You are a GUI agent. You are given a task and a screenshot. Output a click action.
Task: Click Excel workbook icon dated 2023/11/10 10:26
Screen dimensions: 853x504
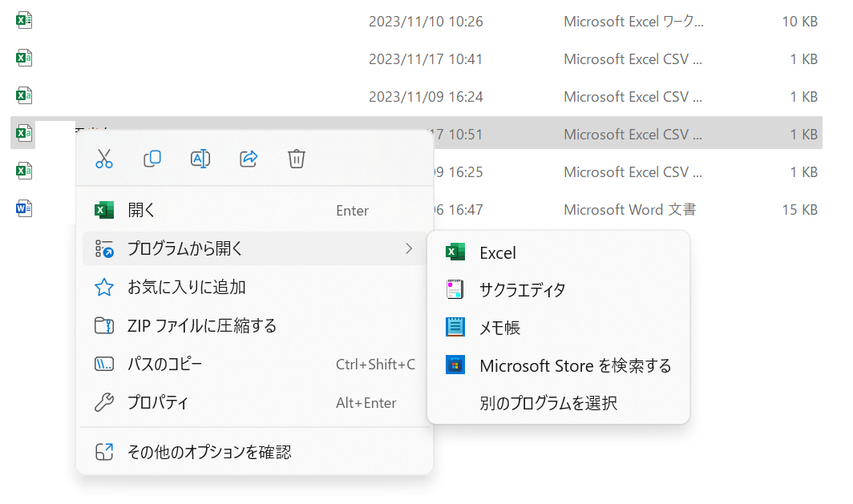(x=24, y=21)
